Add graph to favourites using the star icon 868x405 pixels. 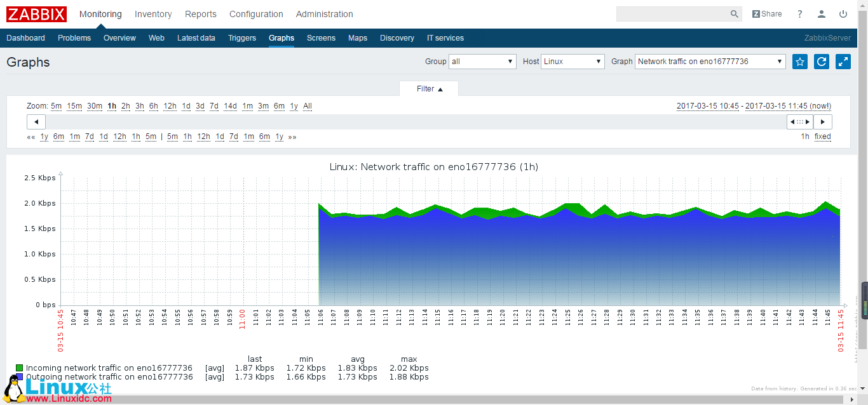(x=799, y=62)
